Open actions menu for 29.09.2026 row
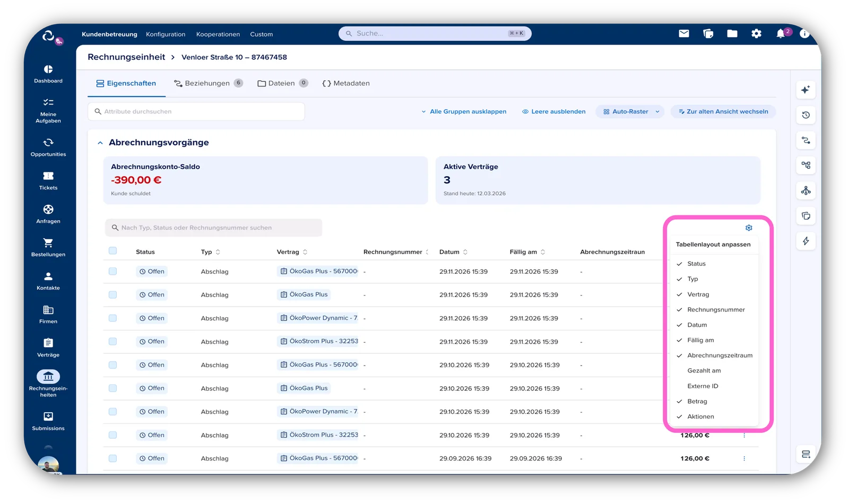This screenshot has height=504, width=849. coord(744,458)
